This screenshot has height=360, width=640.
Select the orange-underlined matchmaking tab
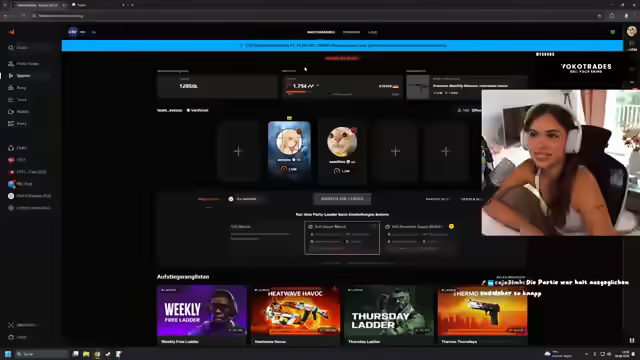coord(209,199)
